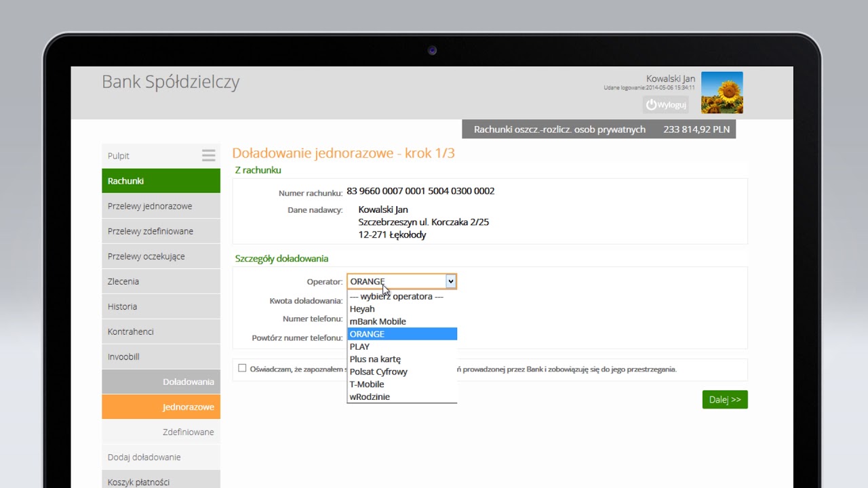
Task: Click Dodaj doładowanie in the sidebar
Action: [161, 457]
